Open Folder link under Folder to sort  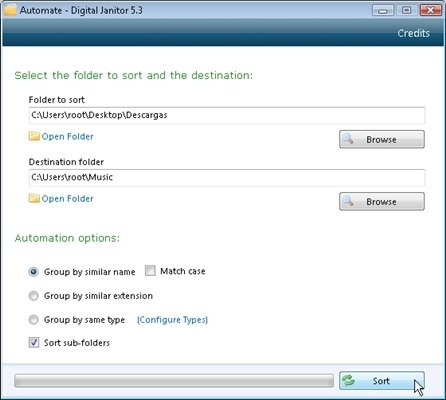pyautogui.click(x=67, y=137)
